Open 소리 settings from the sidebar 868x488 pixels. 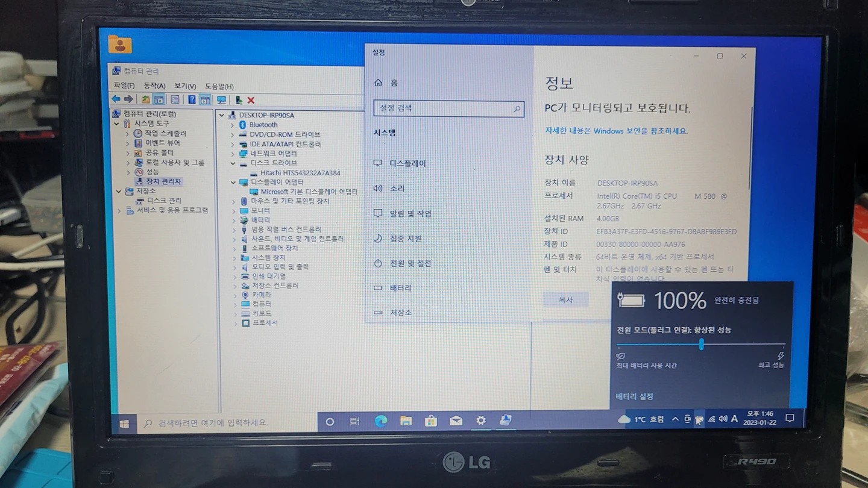(x=398, y=188)
